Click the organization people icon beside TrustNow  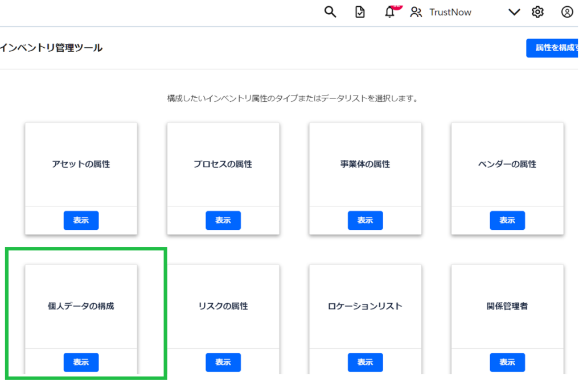point(416,12)
